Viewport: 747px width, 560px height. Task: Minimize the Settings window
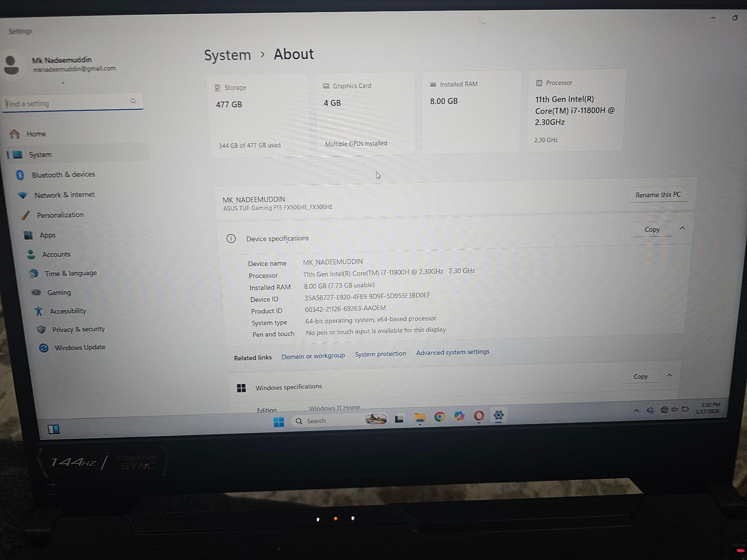(713, 18)
